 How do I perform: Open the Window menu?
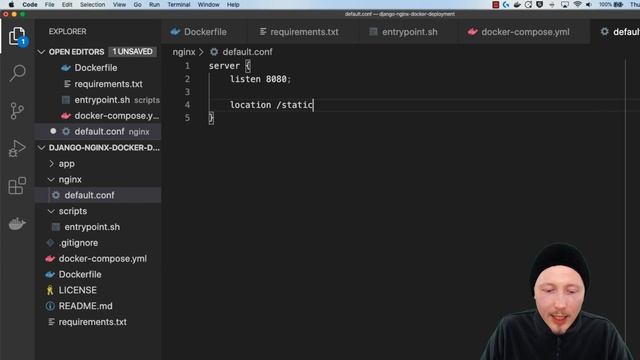click(209, 4)
